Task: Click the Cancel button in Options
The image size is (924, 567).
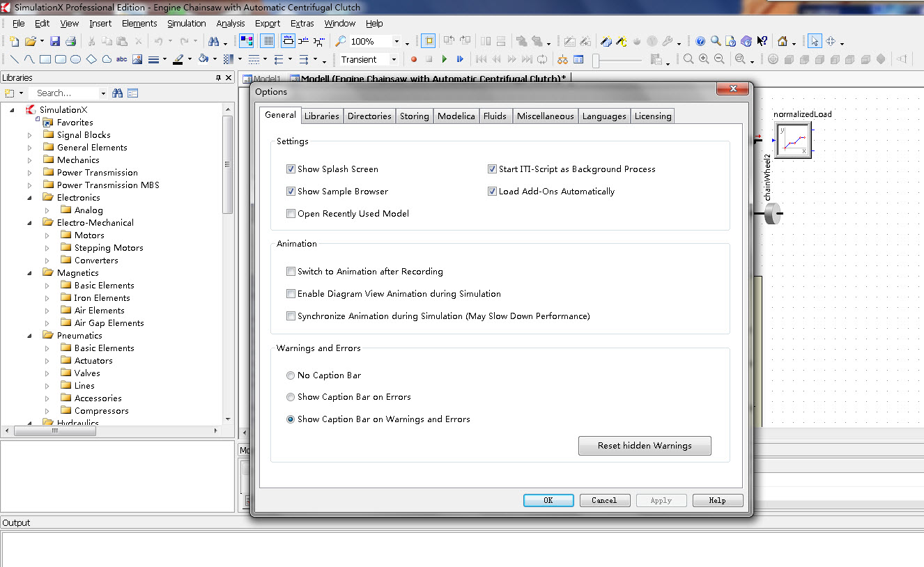Action: tap(604, 500)
